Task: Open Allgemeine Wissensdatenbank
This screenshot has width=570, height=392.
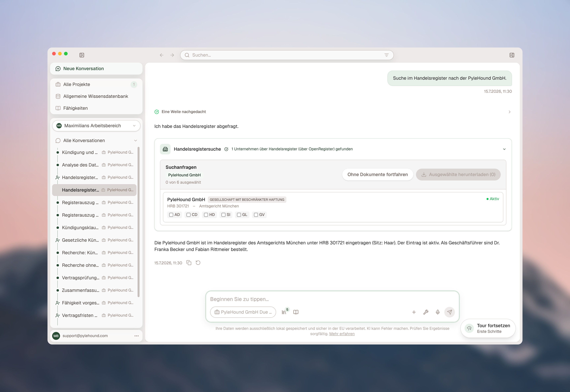Action: pos(96,96)
